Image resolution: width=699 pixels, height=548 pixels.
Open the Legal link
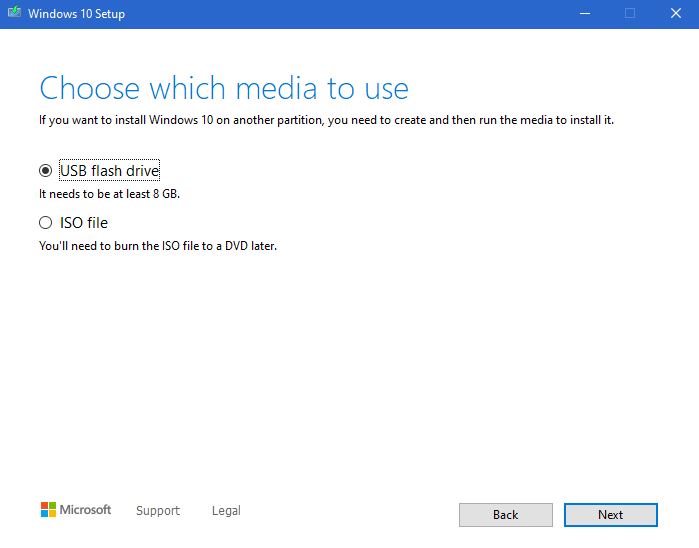[x=226, y=511]
